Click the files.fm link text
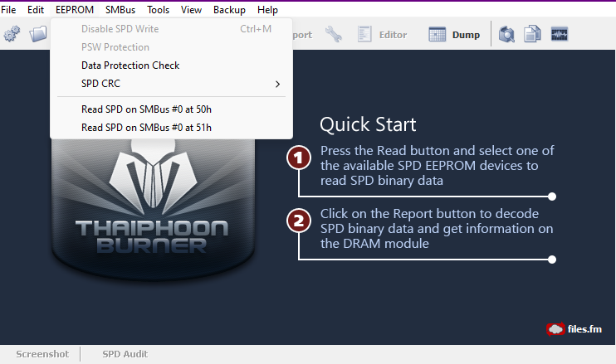Image resolution: width=616 pixels, height=364 pixels. pyautogui.click(x=584, y=329)
